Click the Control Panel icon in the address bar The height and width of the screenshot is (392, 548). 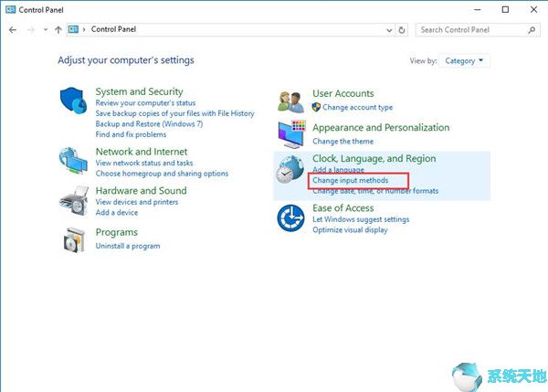click(73, 29)
